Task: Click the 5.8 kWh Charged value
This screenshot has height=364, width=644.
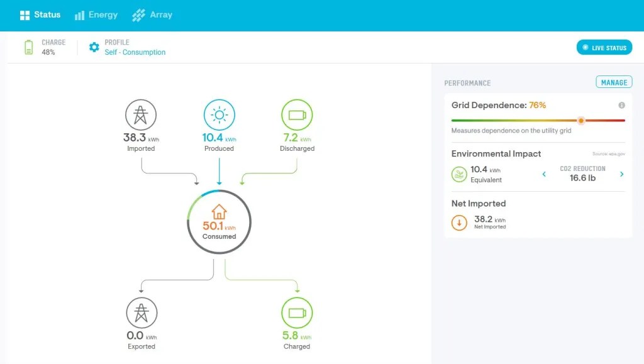Action: (297, 336)
